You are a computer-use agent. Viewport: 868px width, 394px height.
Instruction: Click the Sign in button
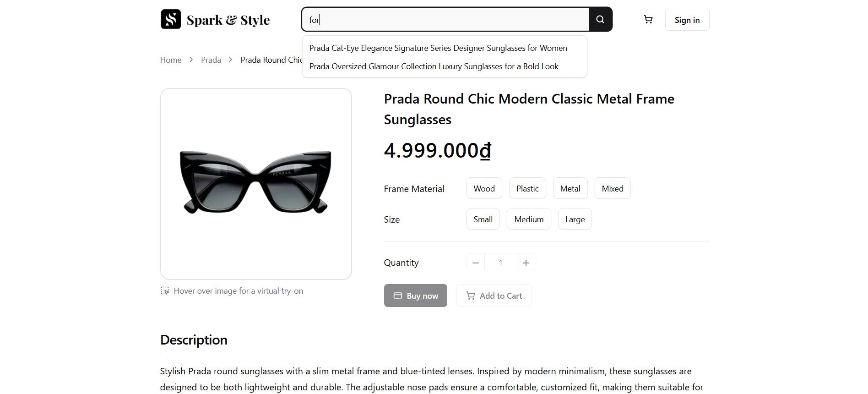tap(687, 20)
